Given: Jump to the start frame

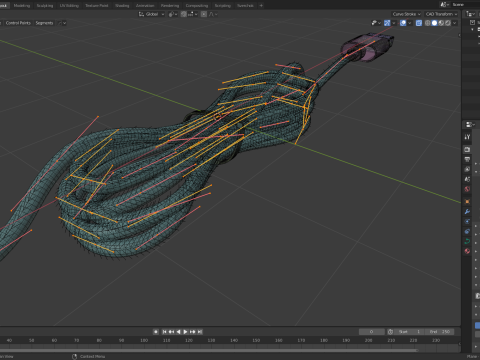Looking at the screenshot, I should point(164,332).
